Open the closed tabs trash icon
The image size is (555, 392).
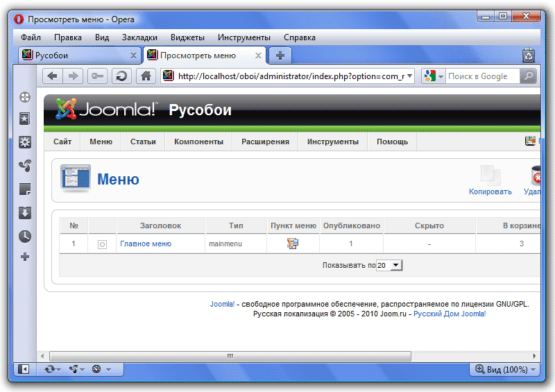point(529,56)
